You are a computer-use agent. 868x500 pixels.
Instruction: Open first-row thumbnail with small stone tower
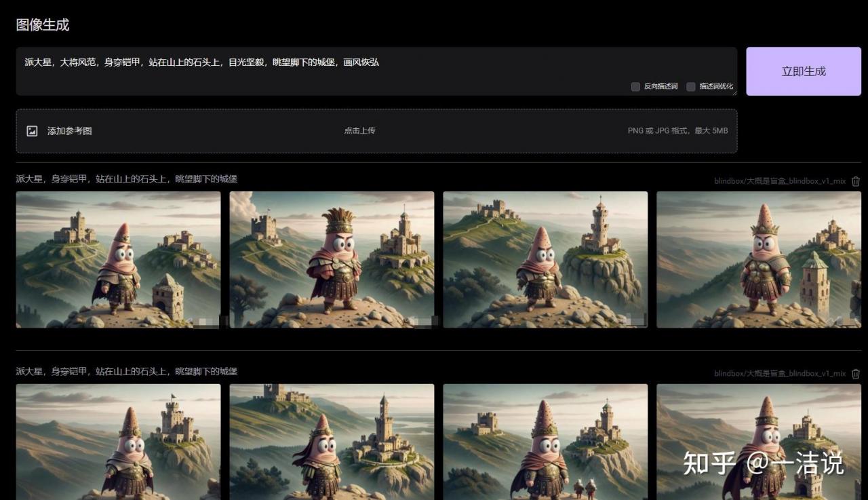(119, 260)
